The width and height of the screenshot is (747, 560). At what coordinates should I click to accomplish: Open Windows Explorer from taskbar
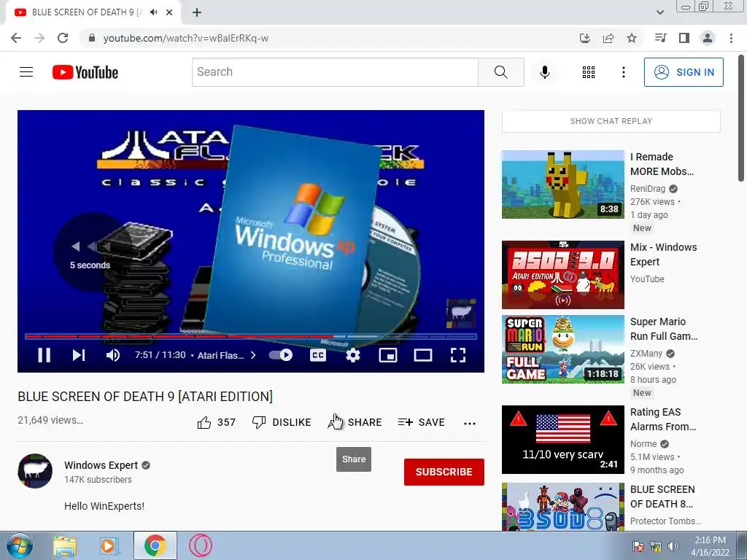pos(65,545)
